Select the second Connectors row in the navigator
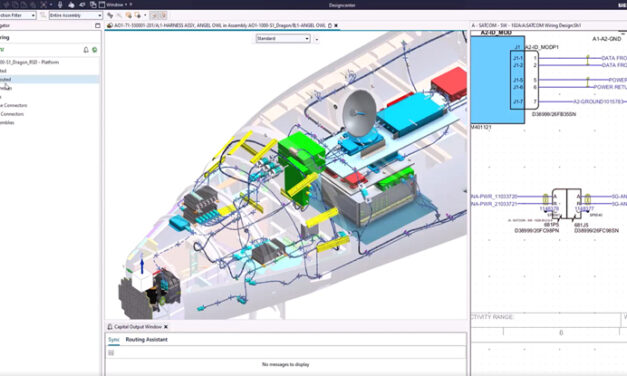Screen dimensions: 627x376 50,114
